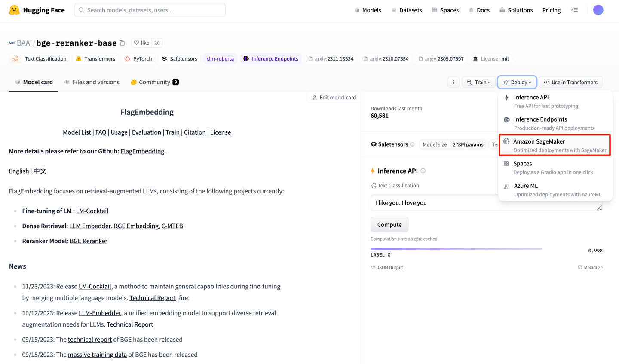Switch to Files and versions tab

[x=92, y=82]
